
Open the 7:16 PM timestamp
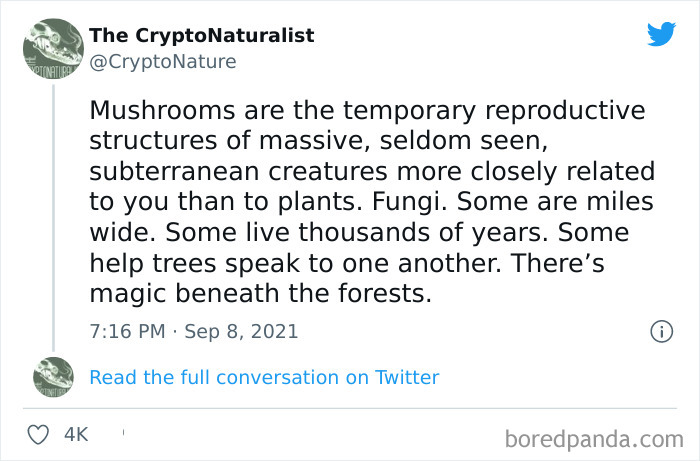[127, 332]
